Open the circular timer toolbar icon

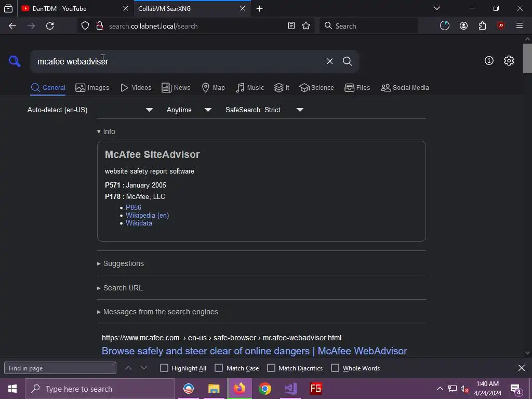pyautogui.click(x=445, y=26)
